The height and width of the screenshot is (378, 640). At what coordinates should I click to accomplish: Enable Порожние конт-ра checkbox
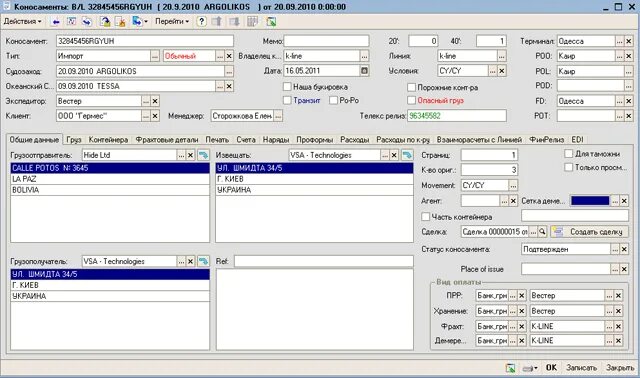(x=411, y=87)
